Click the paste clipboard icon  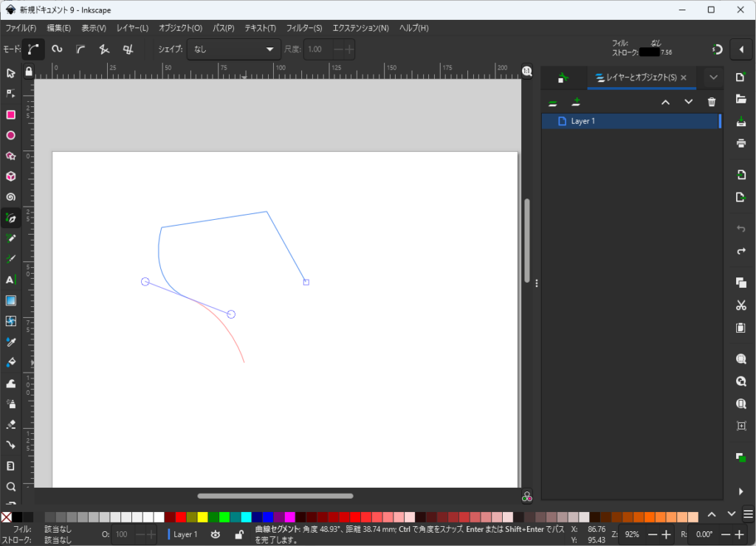click(x=741, y=328)
